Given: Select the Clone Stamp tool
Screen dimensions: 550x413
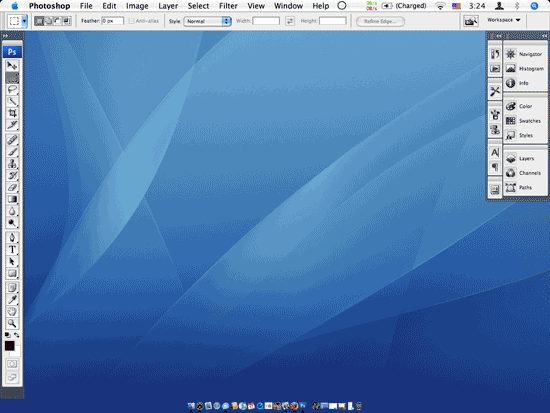Looking at the screenshot, I should coord(12,164).
